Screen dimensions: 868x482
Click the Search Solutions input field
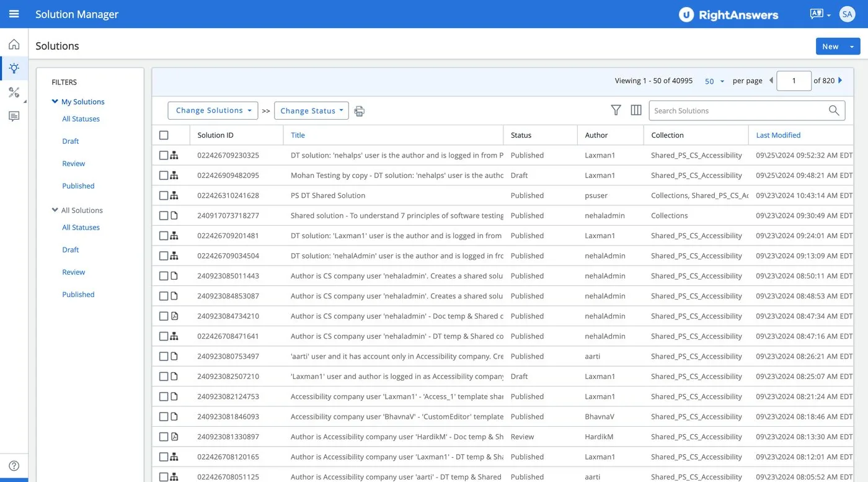(738, 110)
